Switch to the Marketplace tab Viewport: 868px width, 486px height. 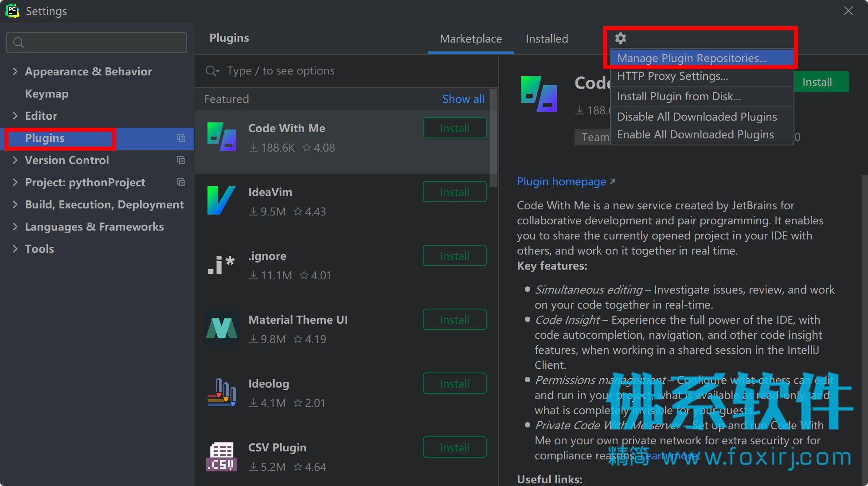pos(471,39)
